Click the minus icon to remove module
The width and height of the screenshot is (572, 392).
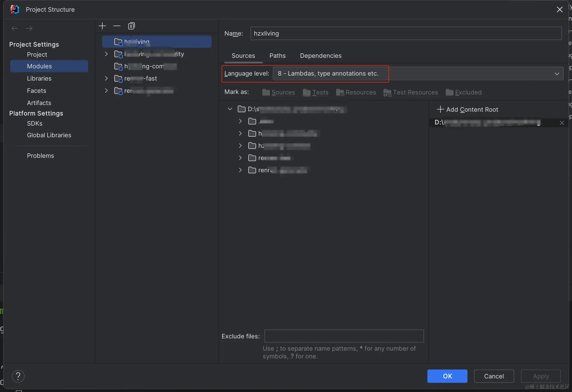coord(117,26)
